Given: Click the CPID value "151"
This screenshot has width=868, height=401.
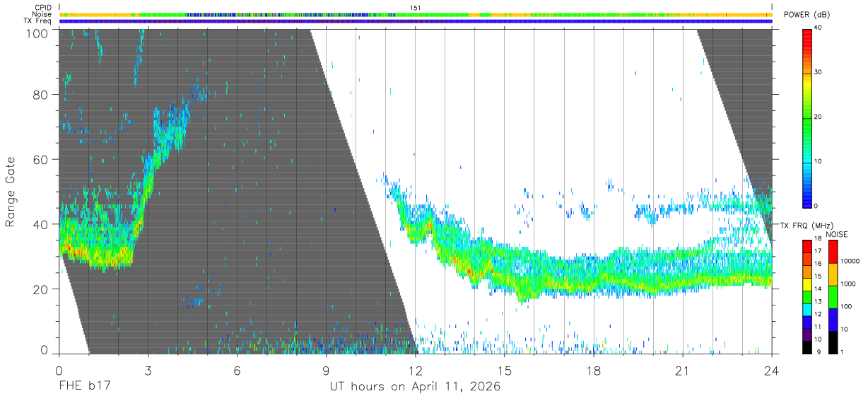Looking at the screenshot, I should [416, 8].
